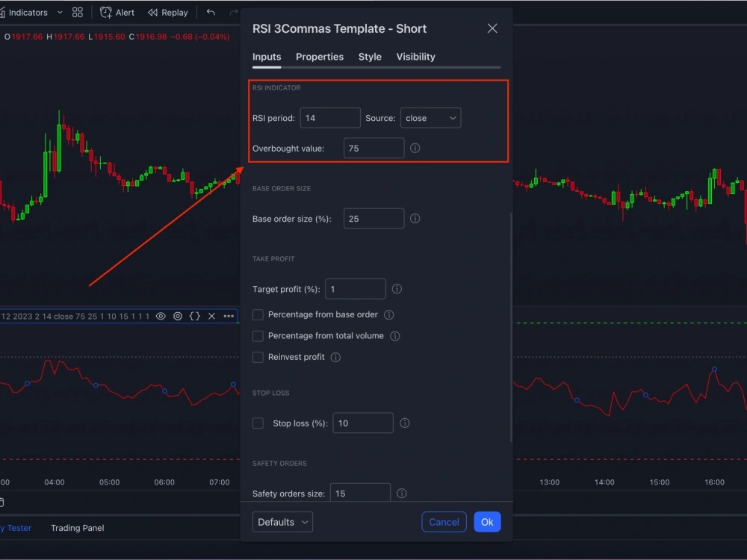Click the 13:00 time axis label
This screenshot has height=560, width=747.
click(x=549, y=482)
